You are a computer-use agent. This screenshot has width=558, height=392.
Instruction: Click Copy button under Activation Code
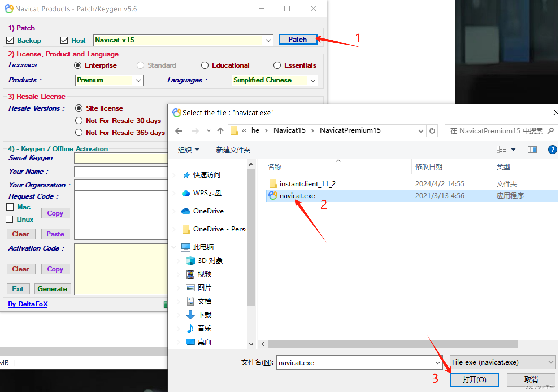[x=55, y=269]
